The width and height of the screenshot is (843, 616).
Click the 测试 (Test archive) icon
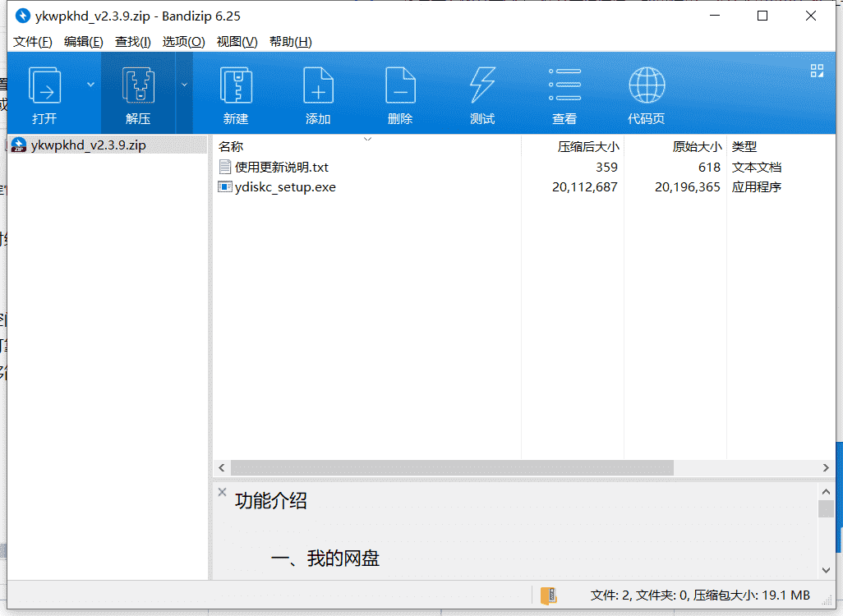coord(482,85)
